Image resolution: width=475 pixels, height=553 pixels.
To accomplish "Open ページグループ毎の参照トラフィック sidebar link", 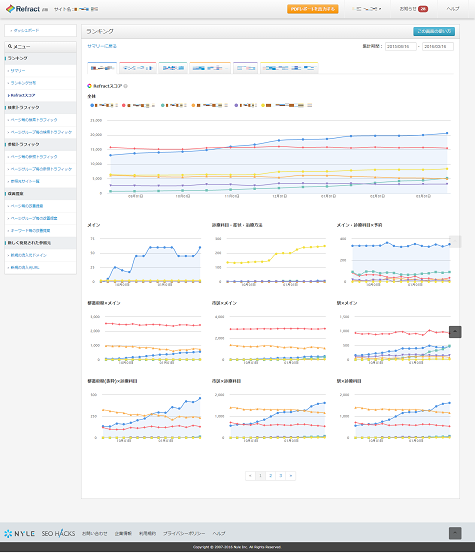I will [41, 169].
